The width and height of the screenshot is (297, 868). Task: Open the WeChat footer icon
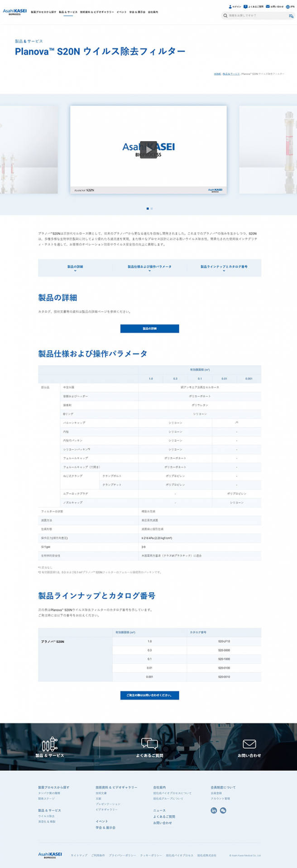click(x=223, y=810)
